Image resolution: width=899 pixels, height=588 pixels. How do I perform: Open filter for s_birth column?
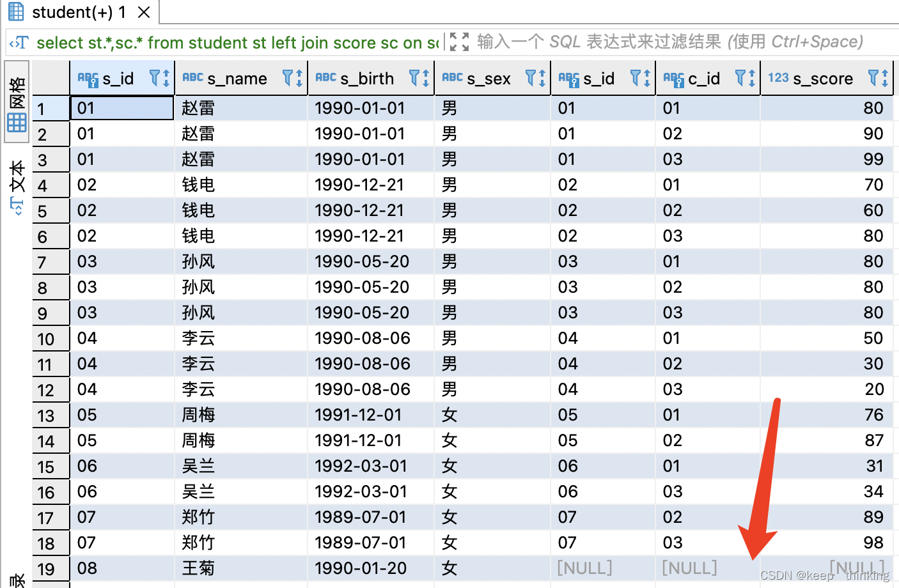click(415, 78)
